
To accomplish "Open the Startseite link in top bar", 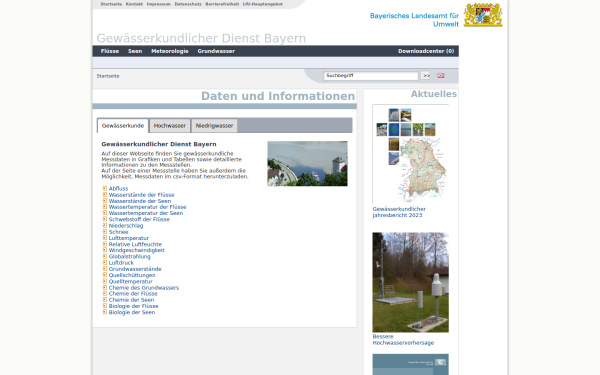I will (x=111, y=4).
